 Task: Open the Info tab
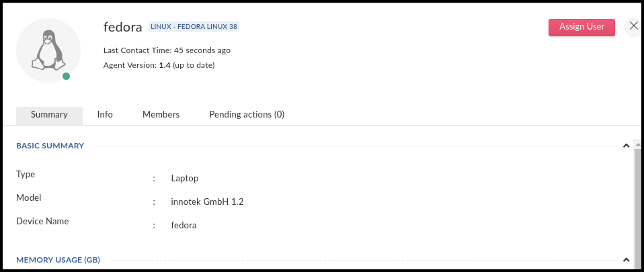(x=105, y=115)
